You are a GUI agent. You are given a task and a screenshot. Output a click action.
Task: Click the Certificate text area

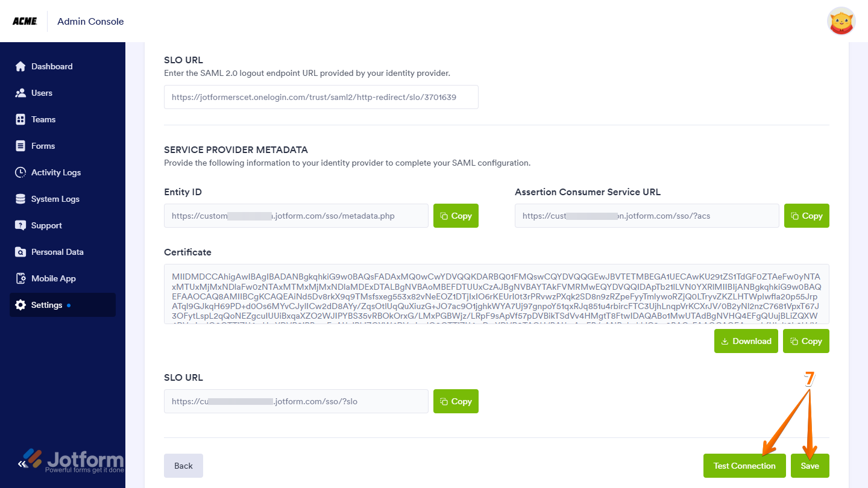[x=496, y=294]
